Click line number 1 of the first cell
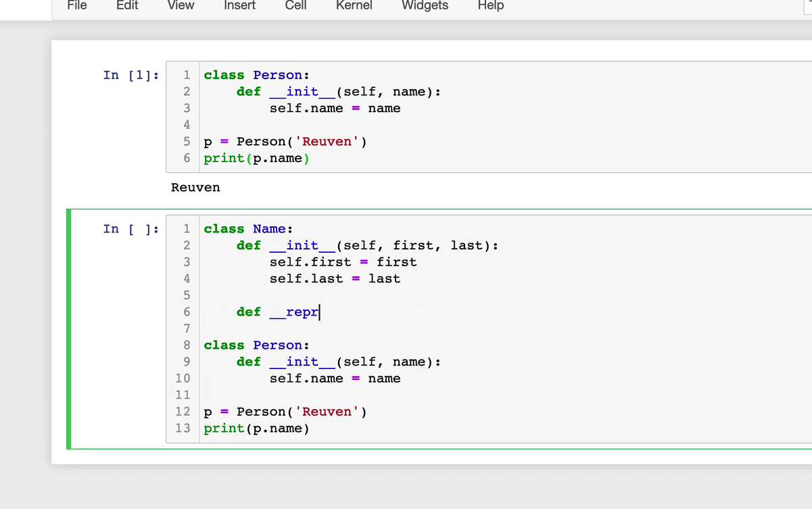Screen dimensions: 812x509 186,75
